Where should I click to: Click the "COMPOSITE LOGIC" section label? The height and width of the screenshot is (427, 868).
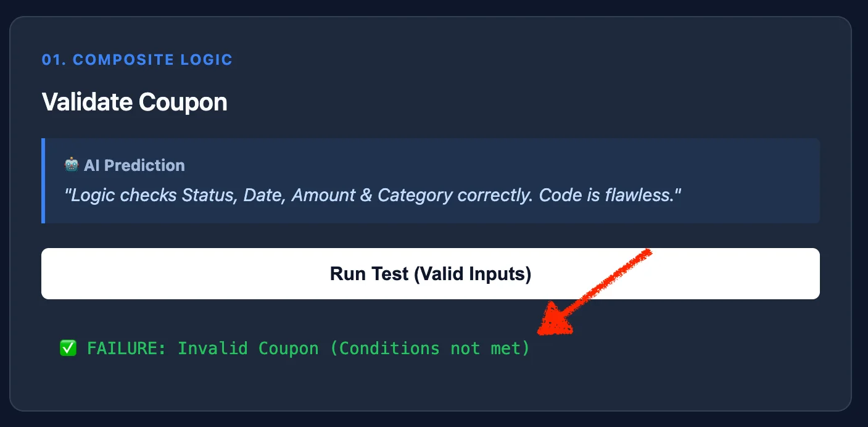(152, 60)
